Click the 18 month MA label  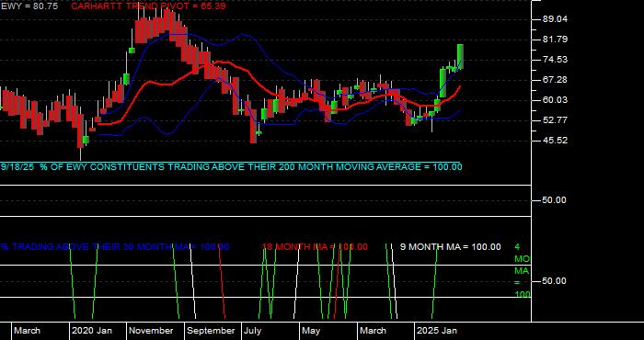click(x=315, y=247)
